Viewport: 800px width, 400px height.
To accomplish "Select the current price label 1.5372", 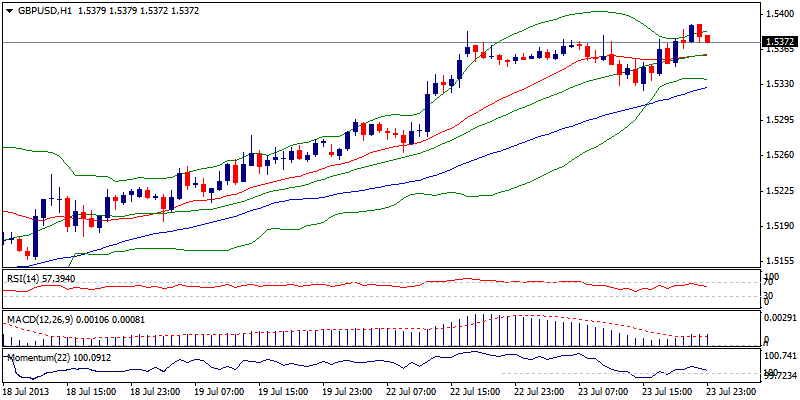I will click(x=778, y=42).
